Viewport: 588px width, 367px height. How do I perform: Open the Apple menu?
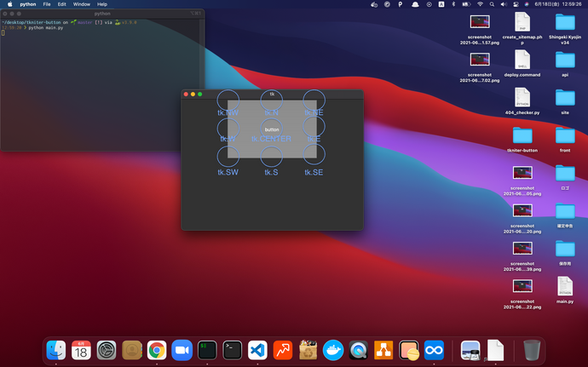[x=9, y=4]
